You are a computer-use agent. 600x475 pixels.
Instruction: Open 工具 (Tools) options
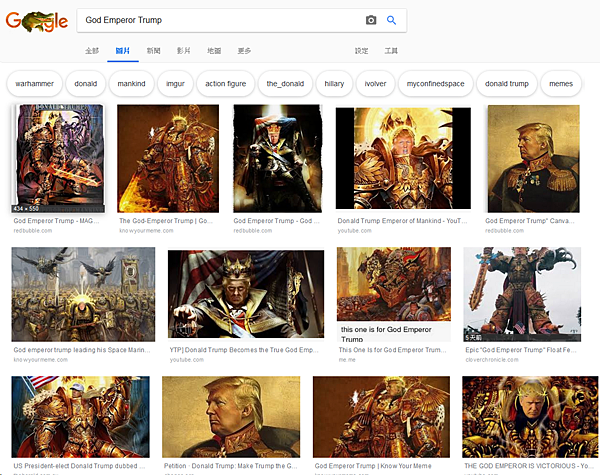pyautogui.click(x=391, y=51)
